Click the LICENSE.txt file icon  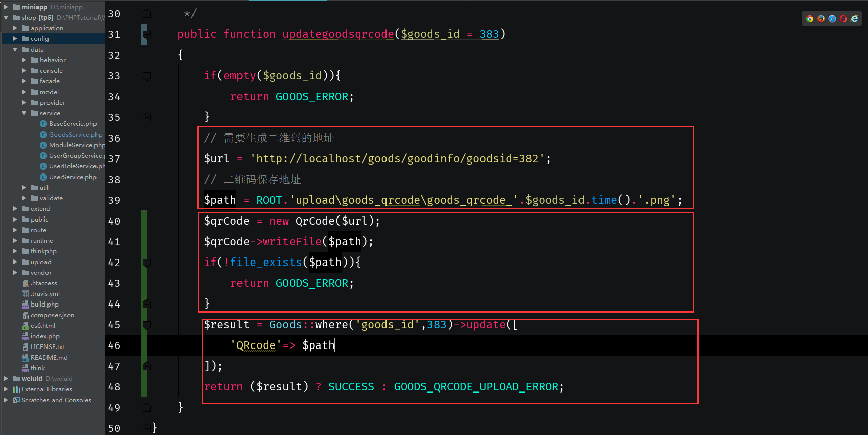point(25,347)
